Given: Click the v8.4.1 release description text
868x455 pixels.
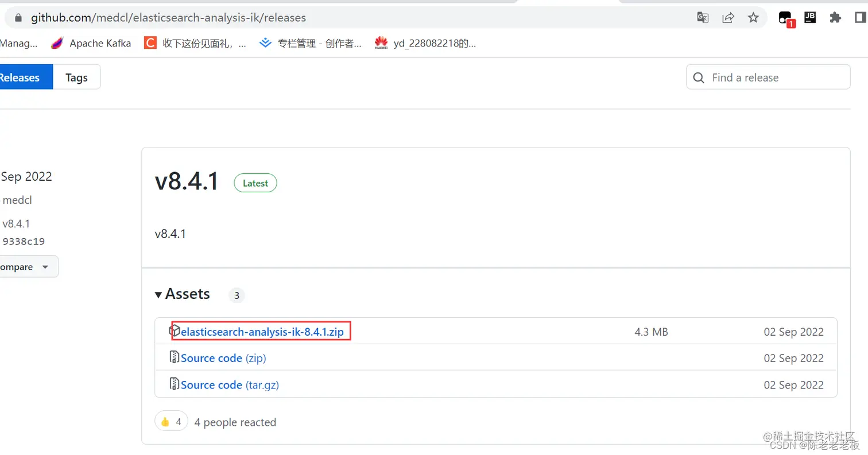Looking at the screenshot, I should point(170,234).
